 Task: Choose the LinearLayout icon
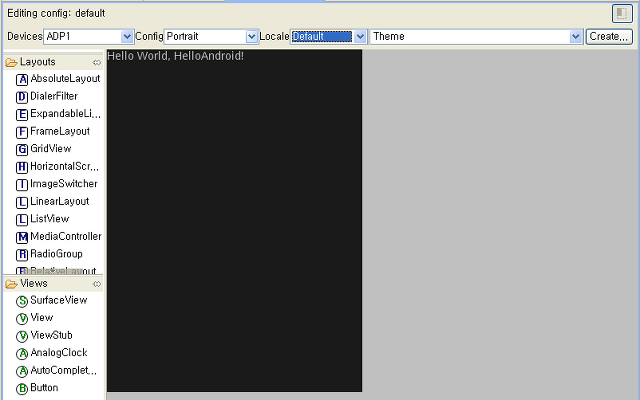[x=22, y=202]
